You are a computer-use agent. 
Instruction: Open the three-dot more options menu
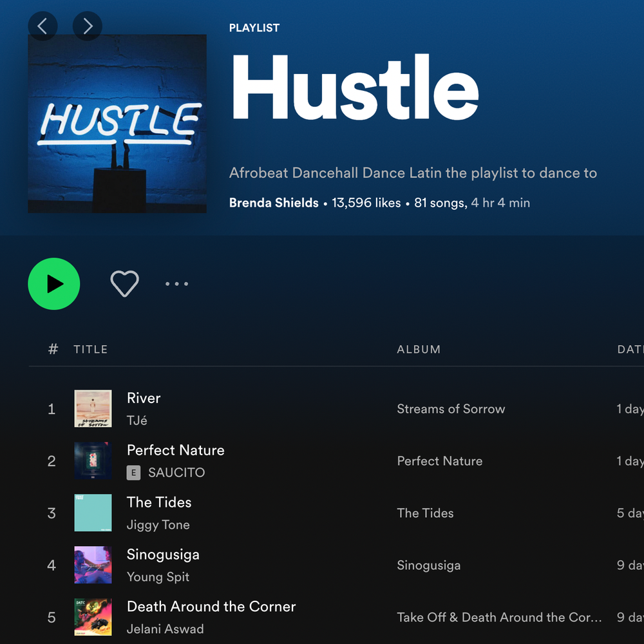[176, 284]
